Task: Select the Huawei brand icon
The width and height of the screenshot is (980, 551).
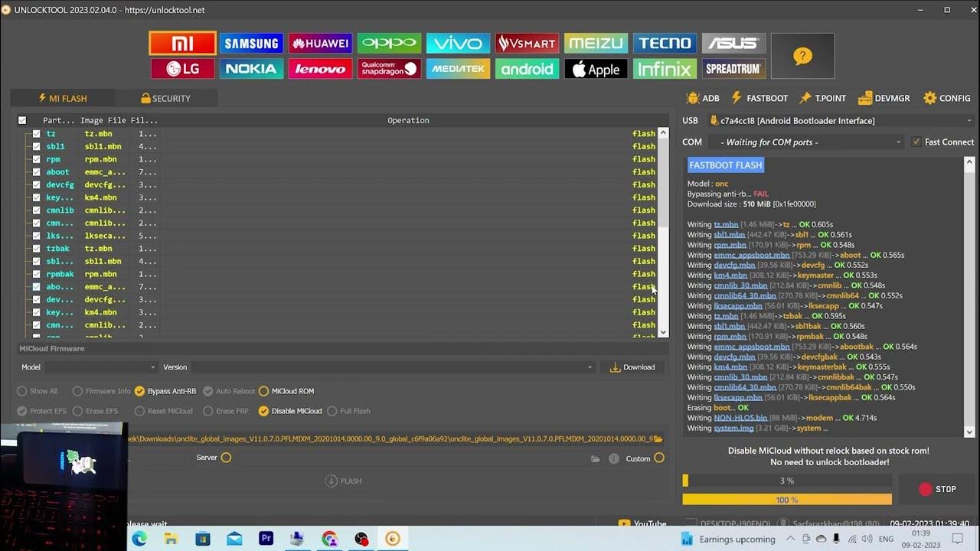Action: 320,43
